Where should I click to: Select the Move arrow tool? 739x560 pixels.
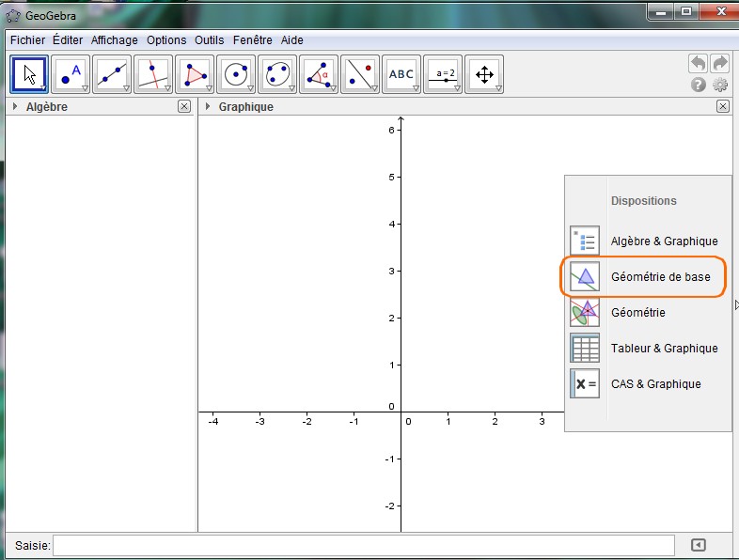(x=29, y=74)
